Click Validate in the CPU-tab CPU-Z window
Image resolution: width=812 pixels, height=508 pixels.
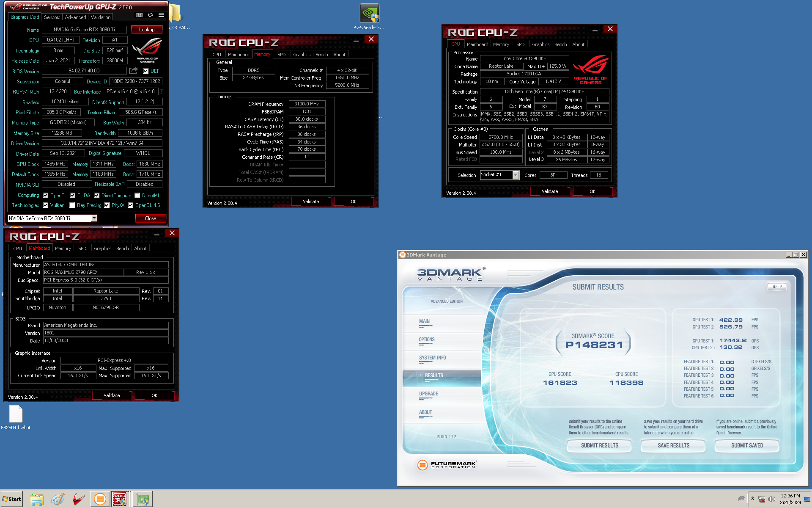(x=550, y=191)
